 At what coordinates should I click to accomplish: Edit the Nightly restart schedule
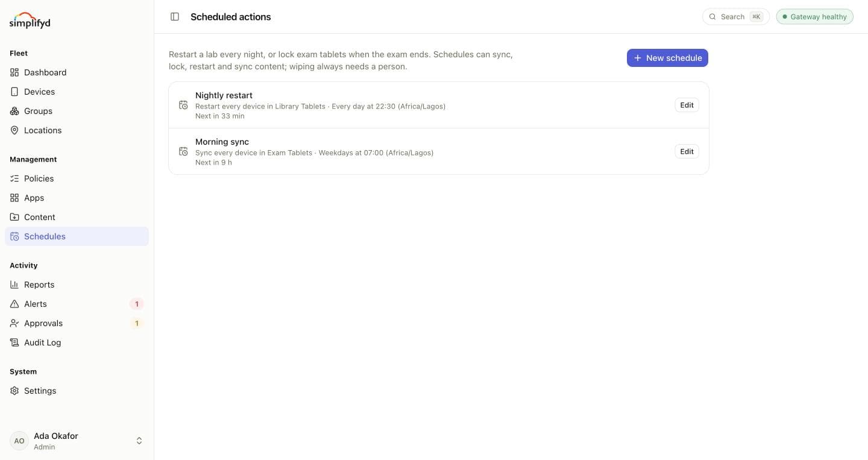[x=687, y=105]
